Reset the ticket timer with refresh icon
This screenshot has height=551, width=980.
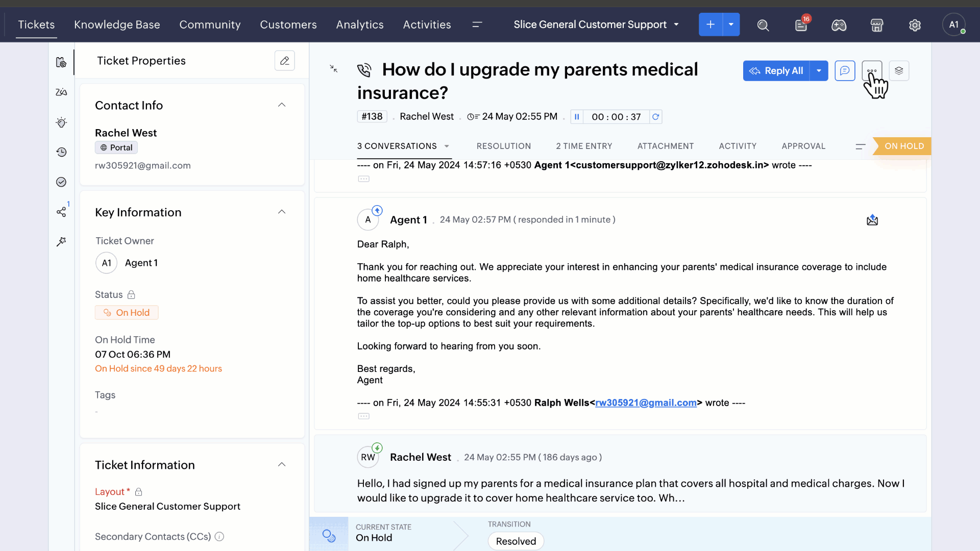tap(656, 117)
